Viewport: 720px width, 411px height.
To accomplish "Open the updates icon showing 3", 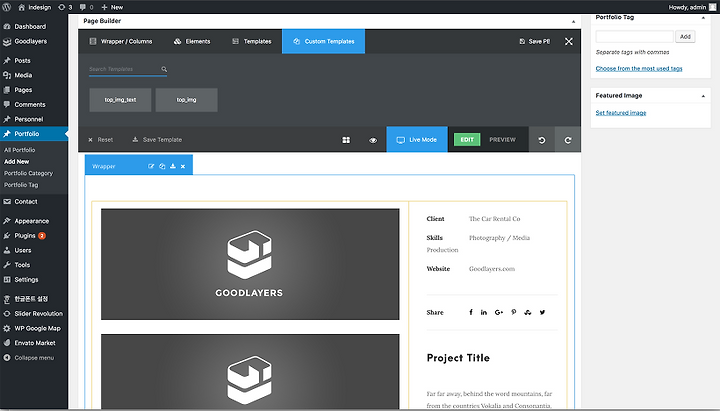I will click(65, 7).
